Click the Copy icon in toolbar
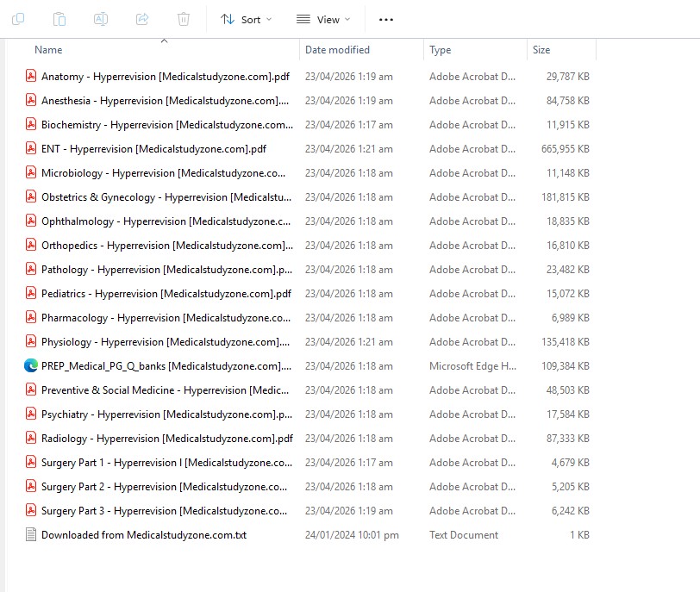This screenshot has width=700, height=592. [x=18, y=19]
